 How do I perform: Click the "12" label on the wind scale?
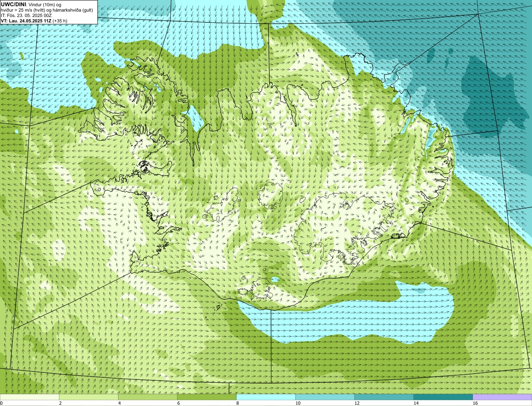[x=357, y=403]
